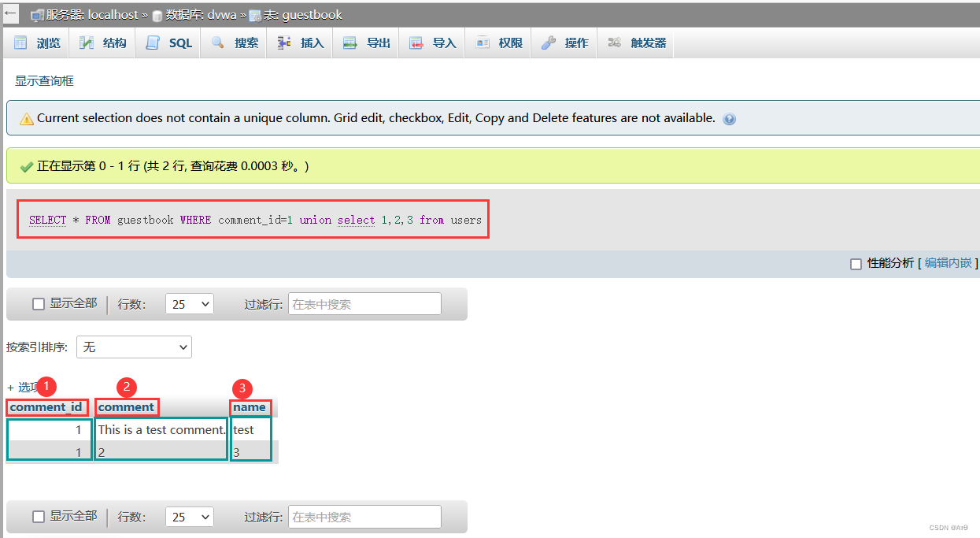The image size is (980, 538).
Task: Click the 编辑内嵌 link
Action: click(949, 263)
